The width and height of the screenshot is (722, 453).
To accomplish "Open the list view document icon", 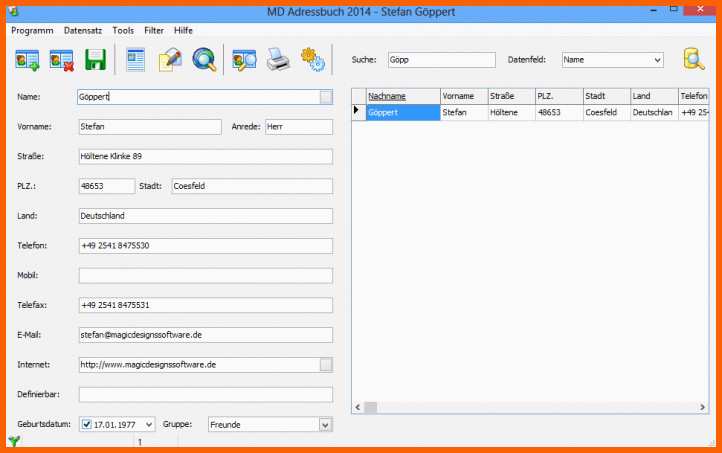I will [x=136, y=60].
